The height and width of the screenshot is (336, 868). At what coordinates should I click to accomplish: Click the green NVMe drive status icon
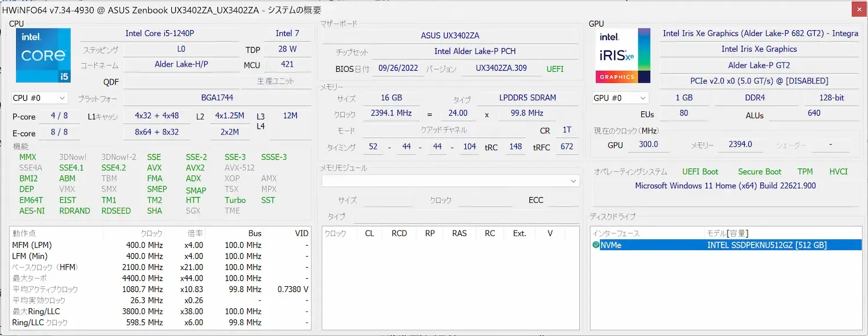(596, 245)
